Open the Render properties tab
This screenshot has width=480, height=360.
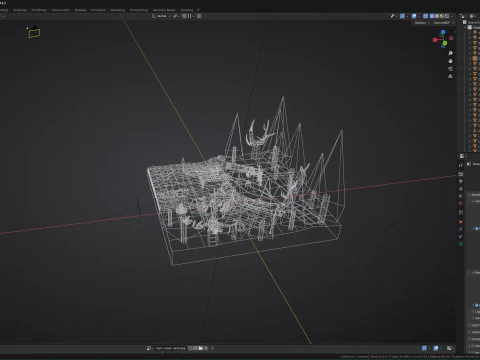pos(461,174)
